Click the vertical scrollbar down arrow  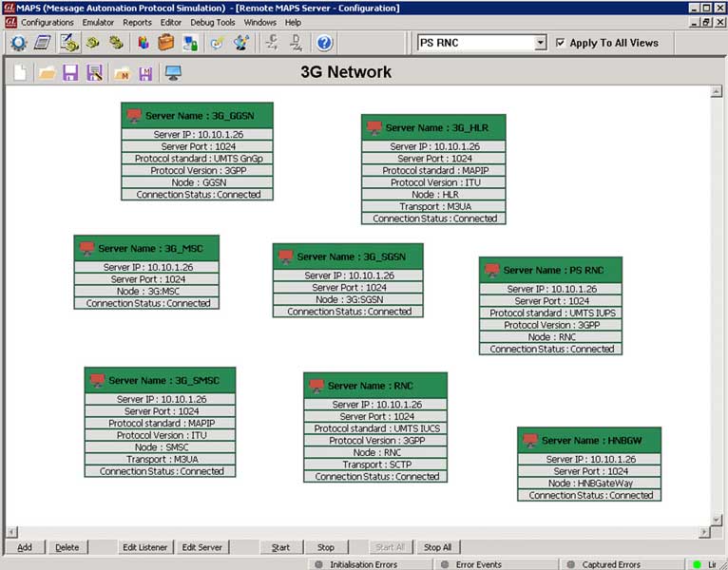click(716, 520)
